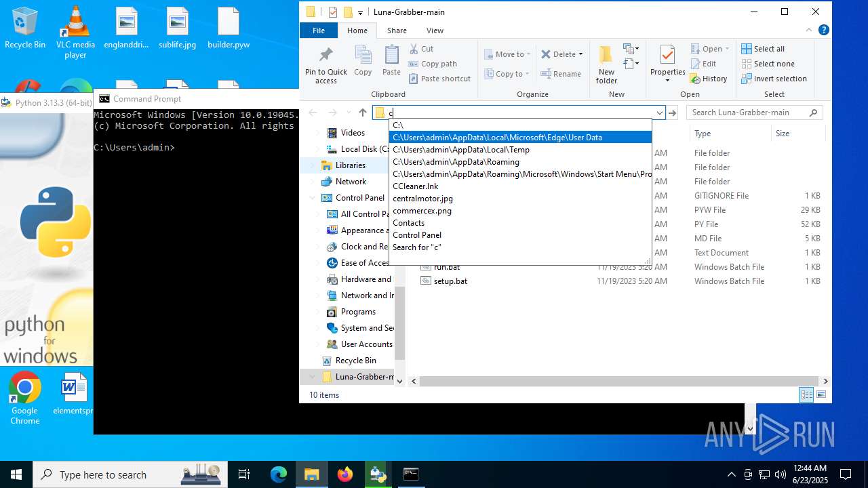This screenshot has height=488, width=868.
Task: Switch to the Home tab
Action: pos(357,30)
